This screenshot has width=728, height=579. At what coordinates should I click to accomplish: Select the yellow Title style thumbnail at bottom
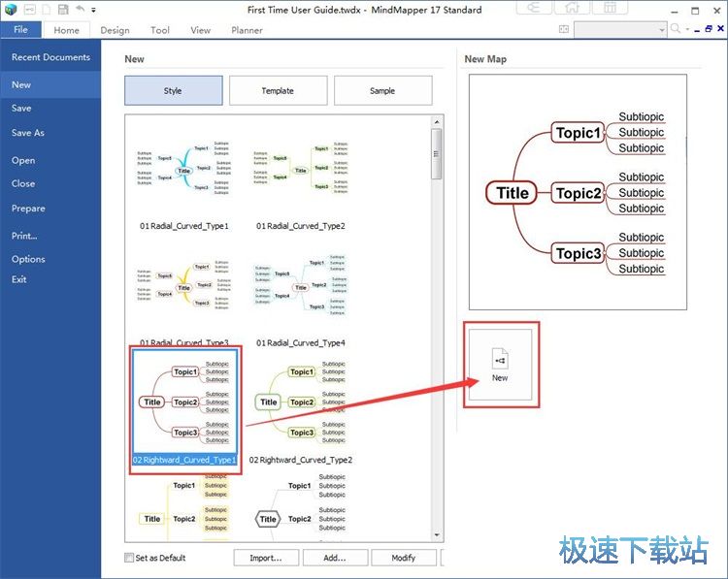pos(183,508)
